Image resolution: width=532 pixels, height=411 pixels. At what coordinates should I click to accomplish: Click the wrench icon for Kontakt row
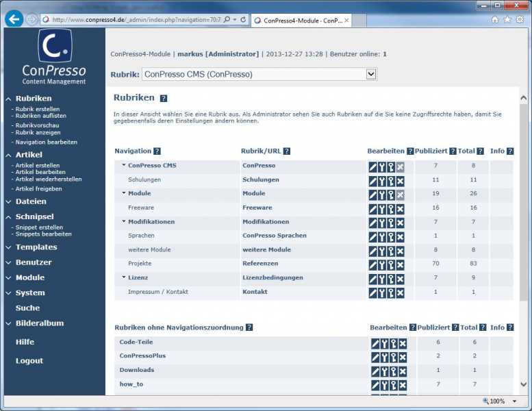tap(382, 293)
